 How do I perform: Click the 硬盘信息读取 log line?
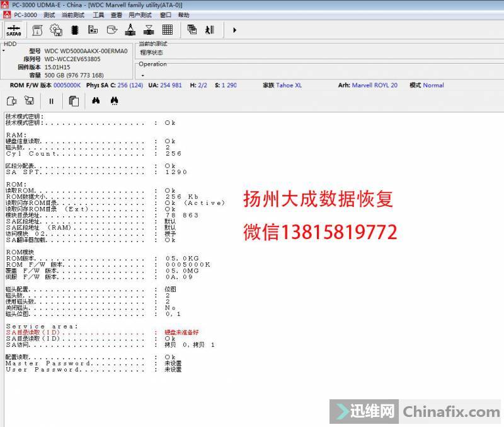coord(91,141)
